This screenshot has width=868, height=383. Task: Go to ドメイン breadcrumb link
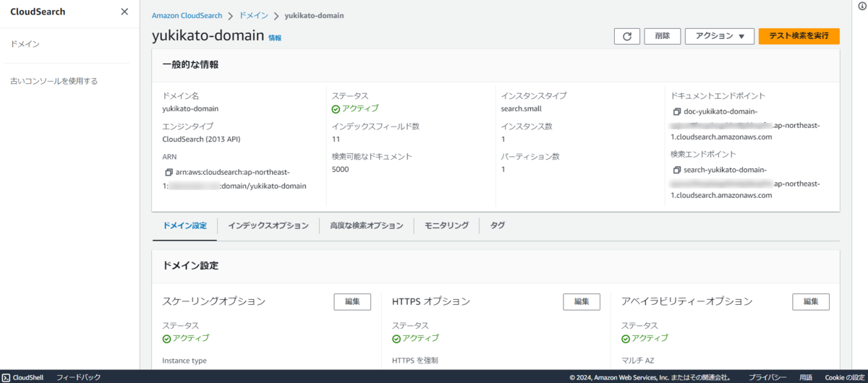[x=254, y=15]
